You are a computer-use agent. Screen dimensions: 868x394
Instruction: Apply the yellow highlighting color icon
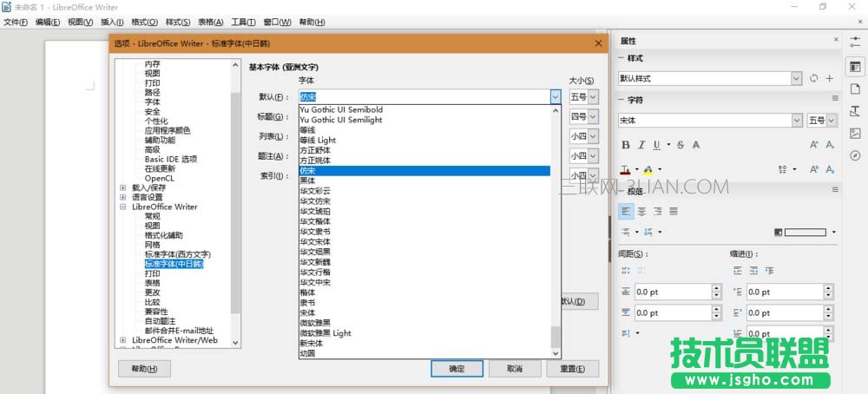click(648, 169)
